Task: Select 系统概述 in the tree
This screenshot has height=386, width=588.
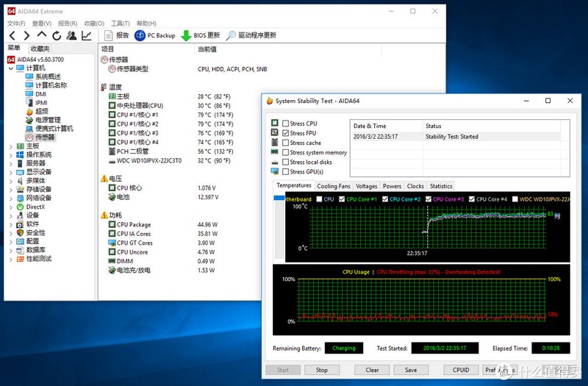Action: click(x=48, y=76)
